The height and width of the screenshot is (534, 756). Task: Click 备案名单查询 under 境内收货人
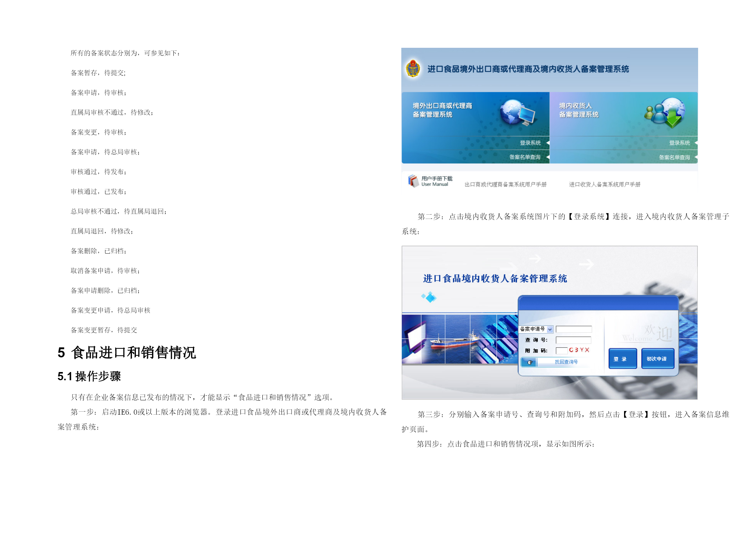pos(674,158)
